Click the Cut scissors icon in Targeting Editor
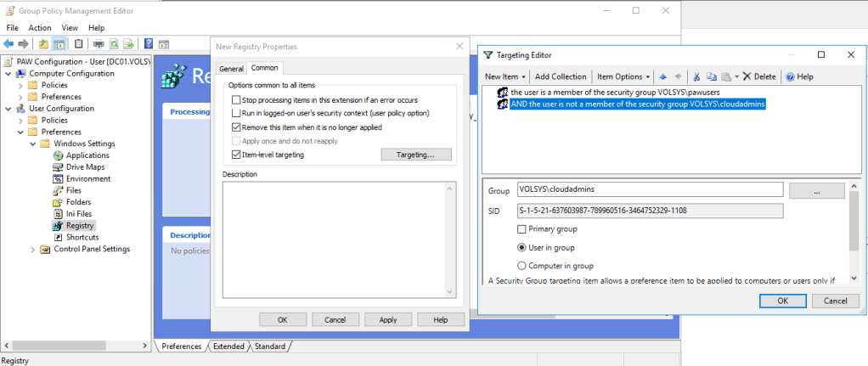 tap(697, 76)
